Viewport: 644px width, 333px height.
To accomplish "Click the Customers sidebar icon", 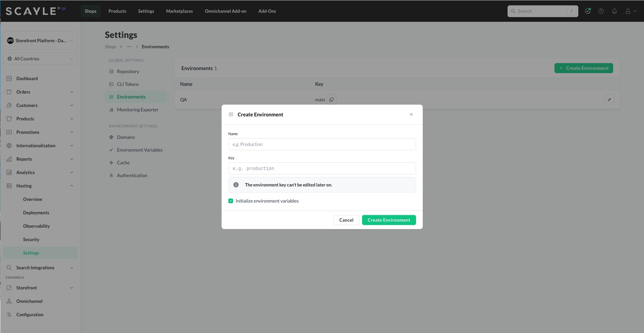I will pos(9,105).
